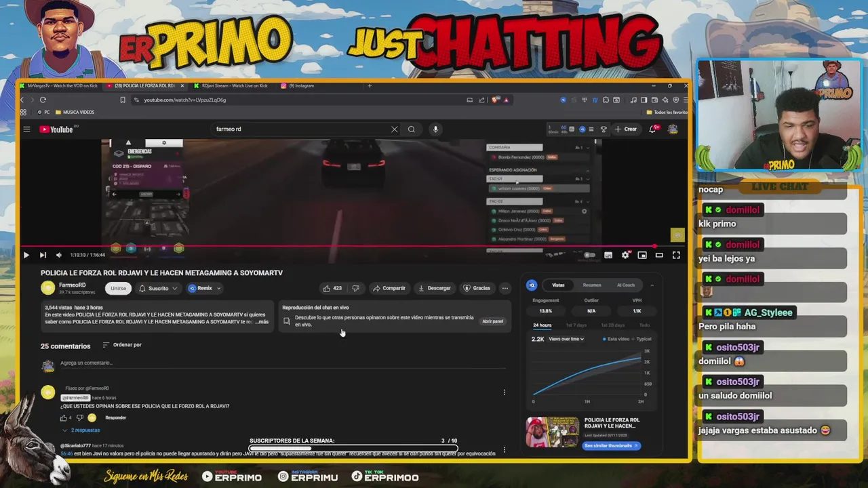Open the video's more actions menu
The width and height of the screenshot is (868, 488).
coord(505,288)
